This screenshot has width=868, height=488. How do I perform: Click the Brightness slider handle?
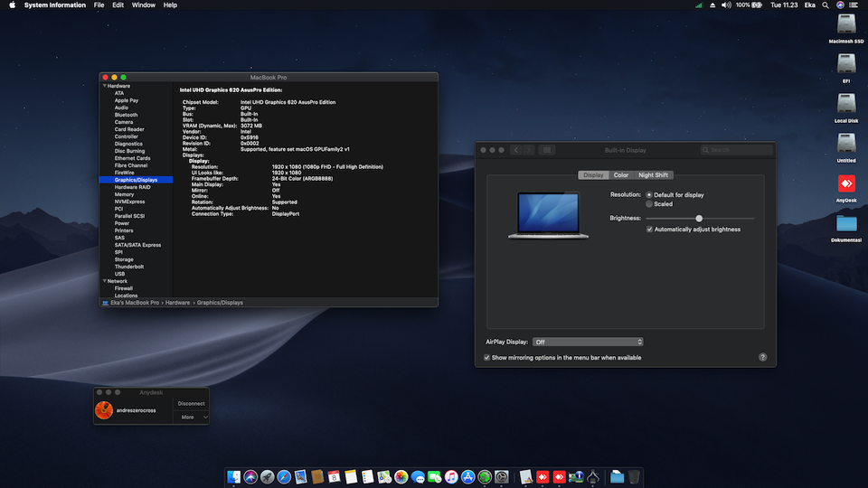point(699,218)
